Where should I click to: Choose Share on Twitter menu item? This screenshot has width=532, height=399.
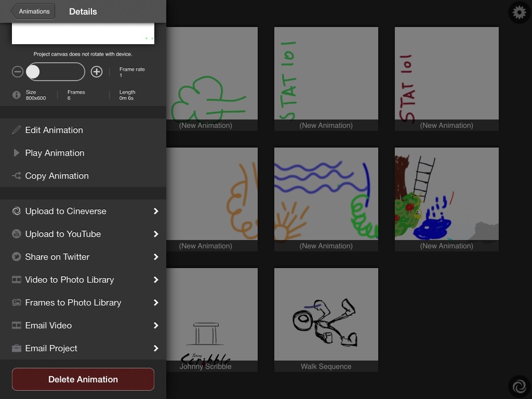pyautogui.click(x=57, y=257)
